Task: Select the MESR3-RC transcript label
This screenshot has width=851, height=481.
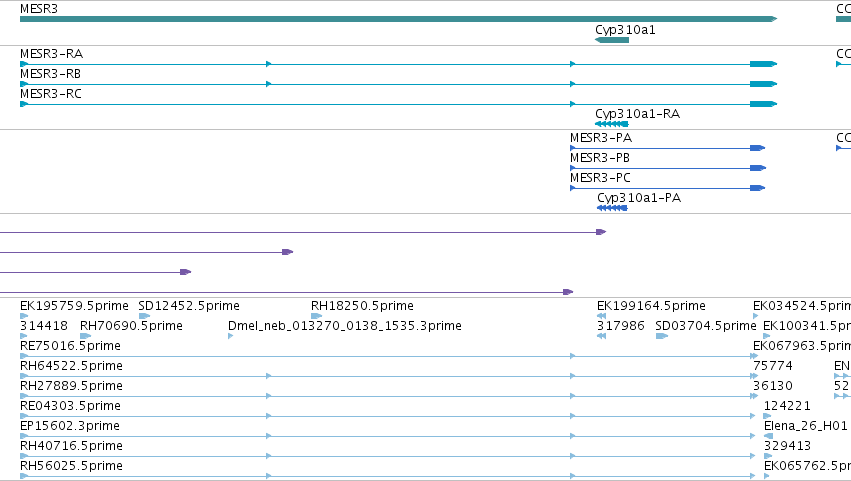Action: (51, 94)
